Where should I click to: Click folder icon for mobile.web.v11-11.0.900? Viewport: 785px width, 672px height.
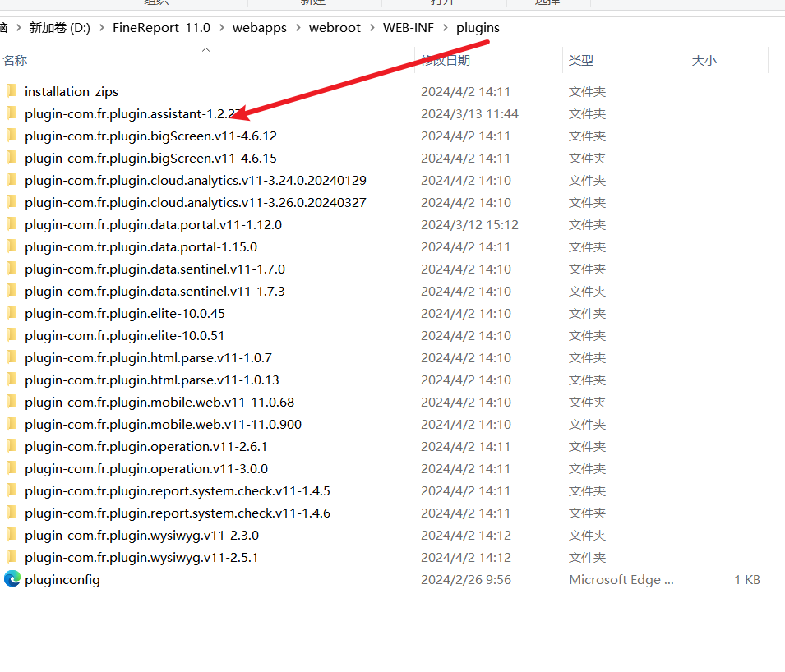coord(12,424)
